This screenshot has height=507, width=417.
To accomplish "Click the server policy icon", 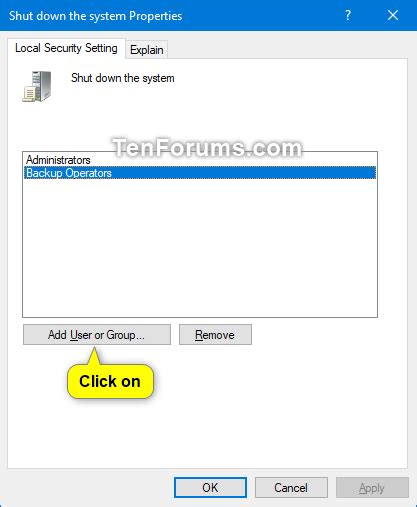I will click(x=37, y=86).
